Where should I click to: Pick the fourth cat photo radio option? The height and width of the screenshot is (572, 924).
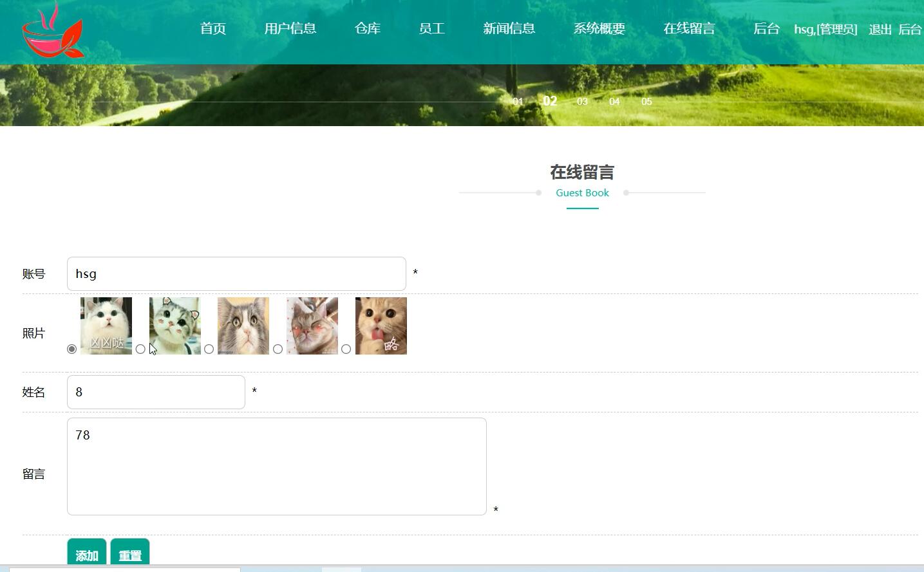[x=278, y=349]
